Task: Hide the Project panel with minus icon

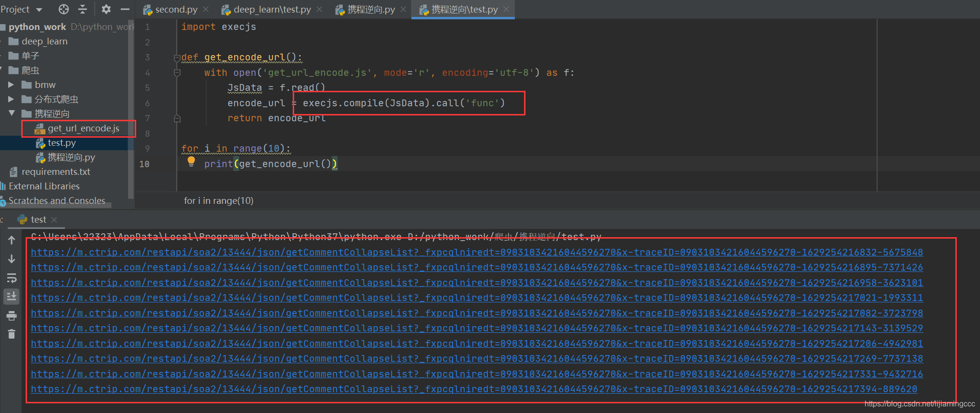Action: coord(125,9)
